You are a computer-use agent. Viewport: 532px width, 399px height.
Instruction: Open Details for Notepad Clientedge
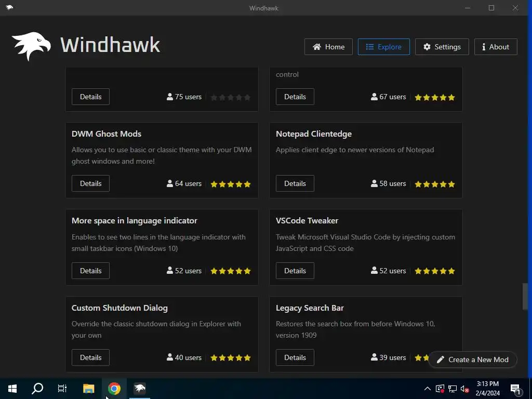point(295,183)
